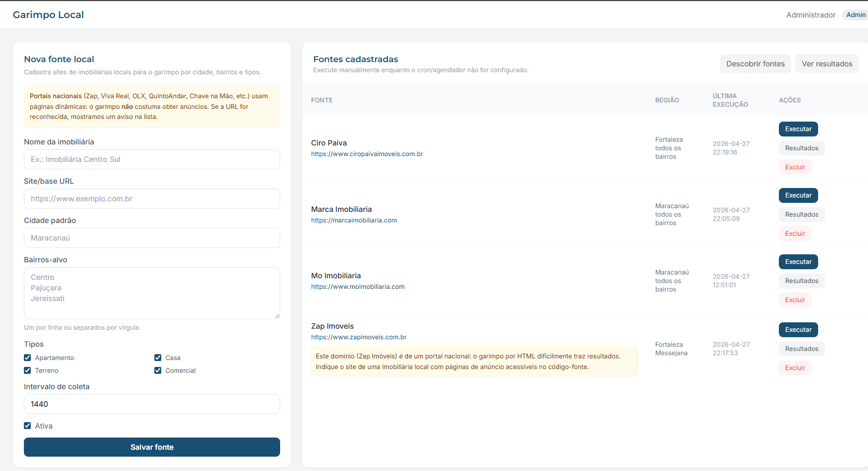Screen dimensions: 868x471
Task: Click the AÇÕES column header
Action: (789, 100)
